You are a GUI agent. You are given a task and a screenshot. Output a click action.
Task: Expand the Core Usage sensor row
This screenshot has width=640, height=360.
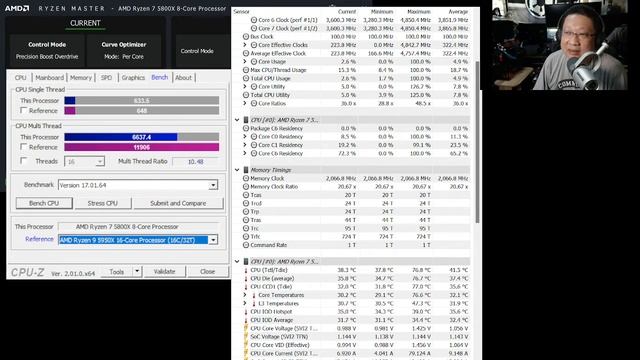(x=245, y=62)
